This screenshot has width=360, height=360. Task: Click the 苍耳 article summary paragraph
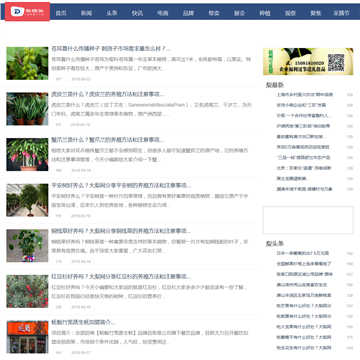(x=151, y=64)
